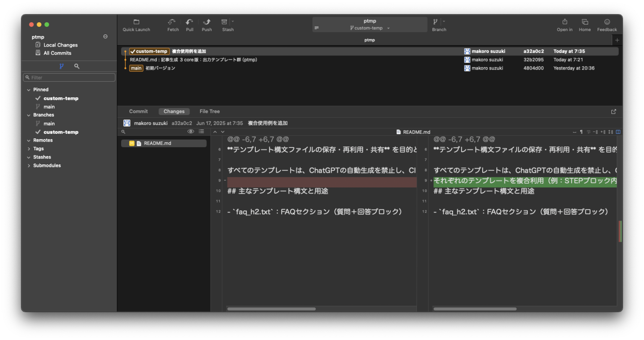Toggle file list view mode icon
Viewport: 644px width, 340px height.
point(201,132)
